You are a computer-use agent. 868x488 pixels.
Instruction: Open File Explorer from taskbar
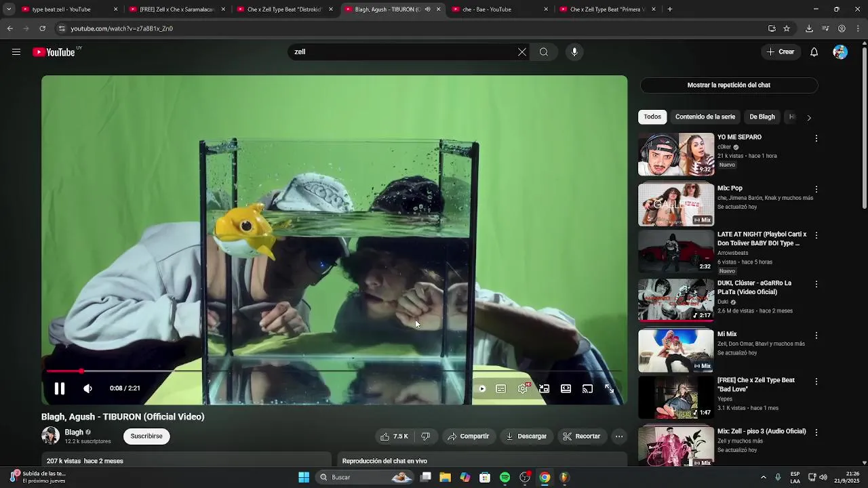[445, 477]
